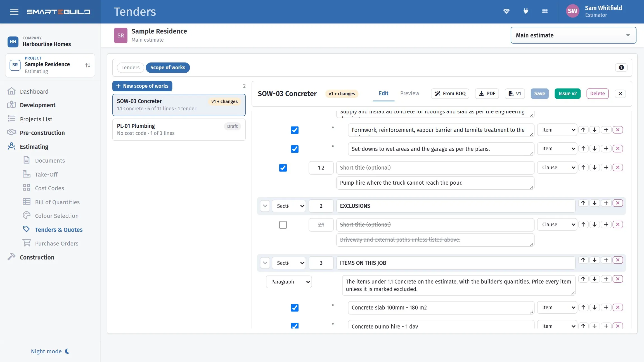Download the PDF
The width and height of the screenshot is (644, 362).
487,94
